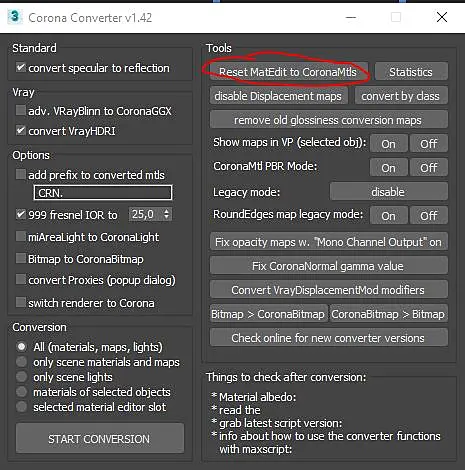Click Reset MatEdit to CoronaMtls button

click(x=288, y=72)
